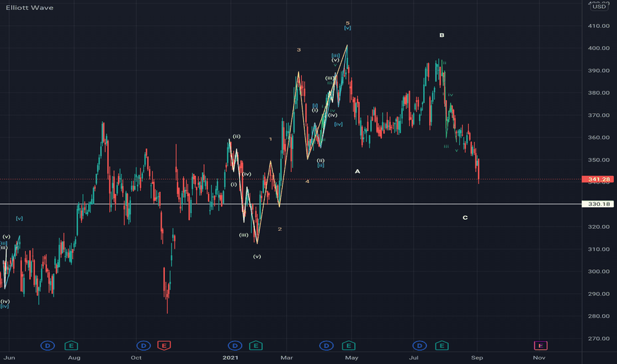Click the Jul label on the time axis

[x=414, y=357]
